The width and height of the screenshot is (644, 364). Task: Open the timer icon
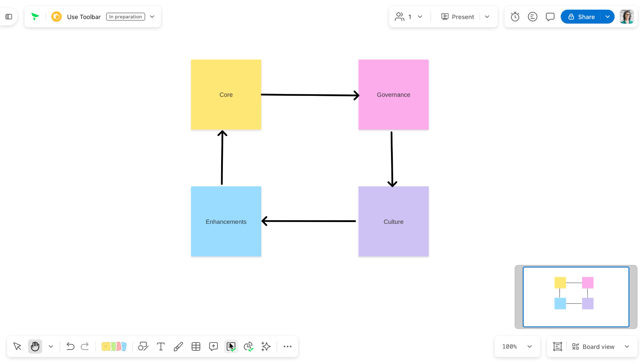(515, 17)
